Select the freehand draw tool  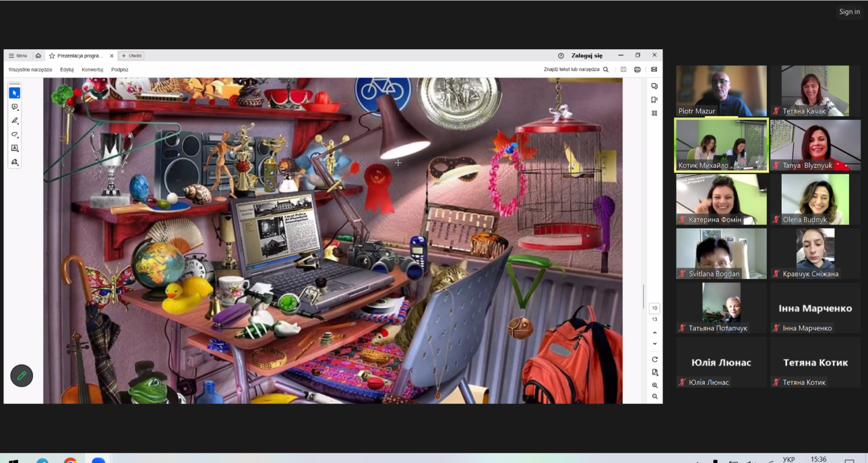pyautogui.click(x=15, y=134)
